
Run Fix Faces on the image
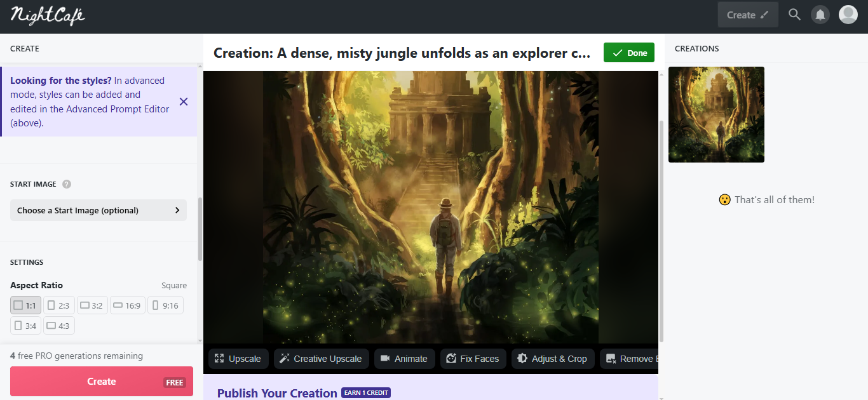click(473, 359)
